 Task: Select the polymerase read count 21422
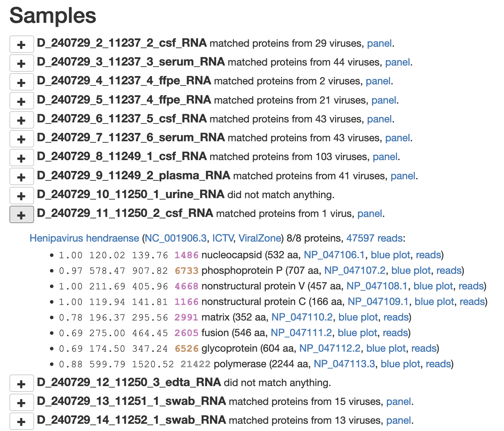195,364
